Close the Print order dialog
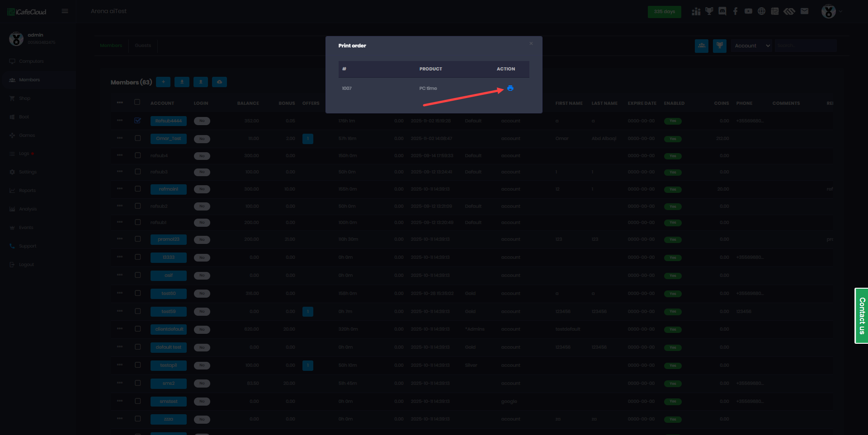This screenshot has width=868, height=435. tap(531, 44)
